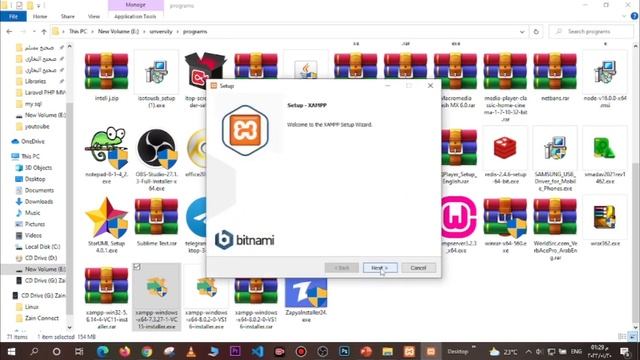
Task: Click 'university' in the address breadcrumb
Action: [161, 31]
